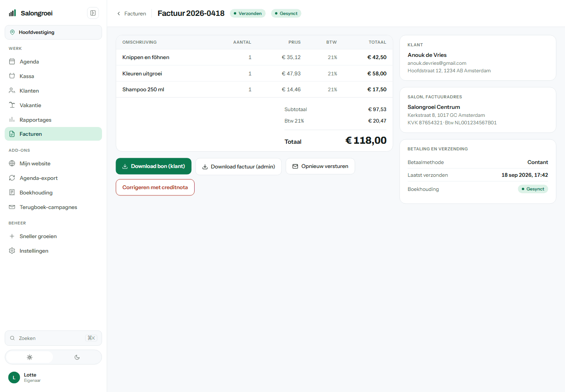Switch to light mode with the sun
The height and width of the screenshot is (392, 565).
click(30, 357)
